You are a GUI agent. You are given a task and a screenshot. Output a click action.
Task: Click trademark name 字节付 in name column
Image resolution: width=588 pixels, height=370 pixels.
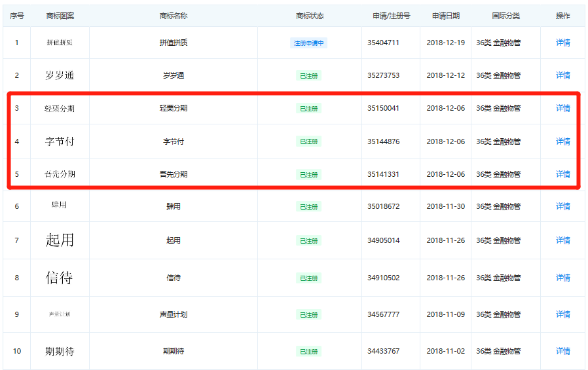point(174,141)
